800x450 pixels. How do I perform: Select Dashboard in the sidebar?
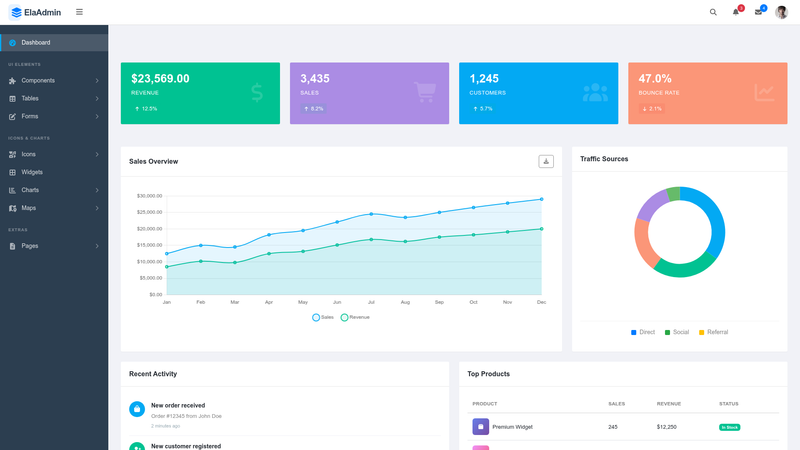pyautogui.click(x=54, y=43)
